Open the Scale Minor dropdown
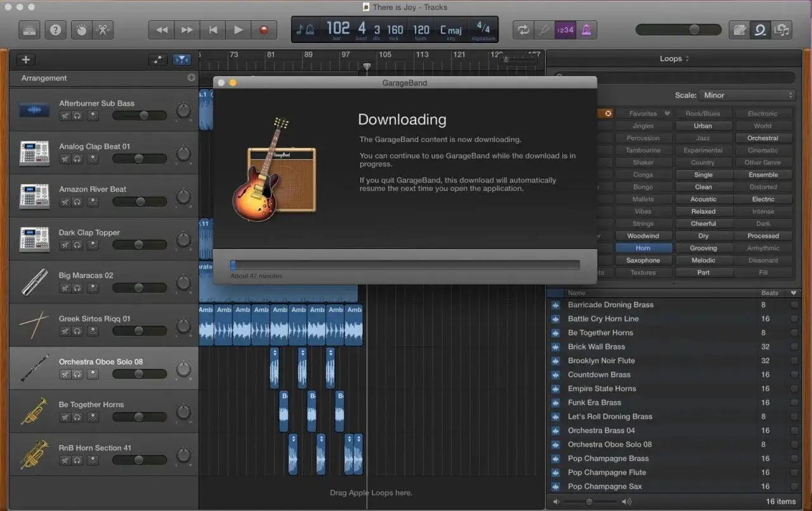 (747, 95)
